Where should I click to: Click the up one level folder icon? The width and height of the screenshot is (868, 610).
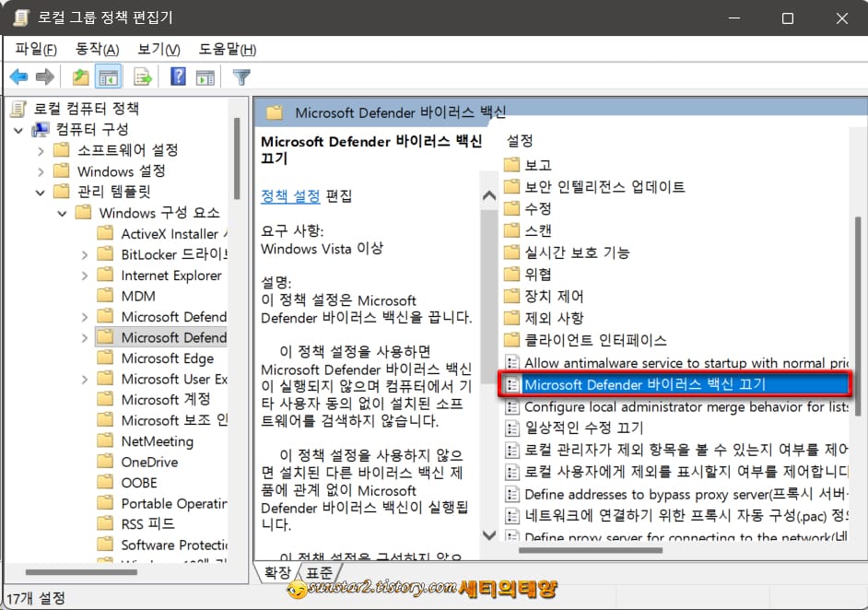[x=80, y=76]
